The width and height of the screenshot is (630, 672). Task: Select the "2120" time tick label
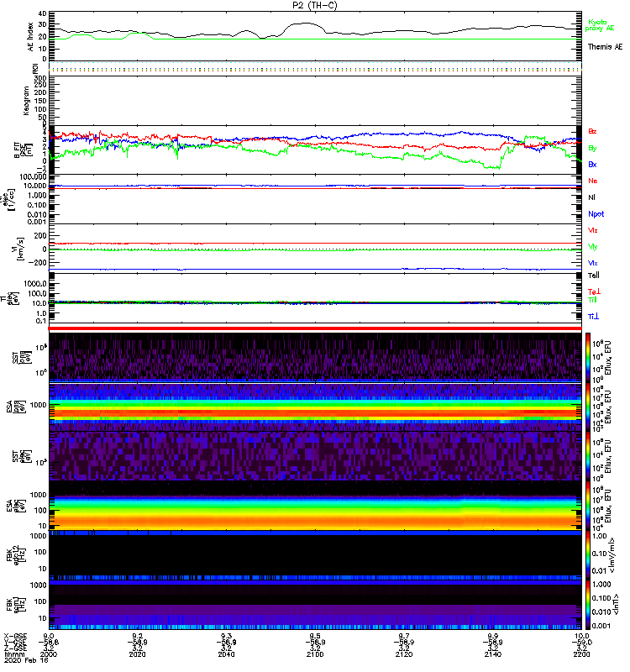coord(404,654)
